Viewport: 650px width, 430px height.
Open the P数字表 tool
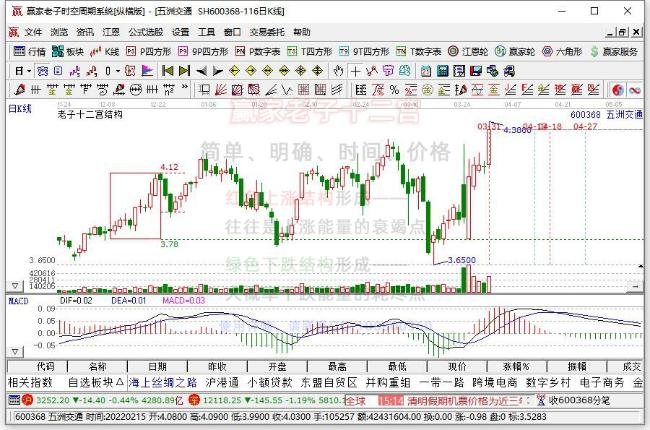coord(257,51)
